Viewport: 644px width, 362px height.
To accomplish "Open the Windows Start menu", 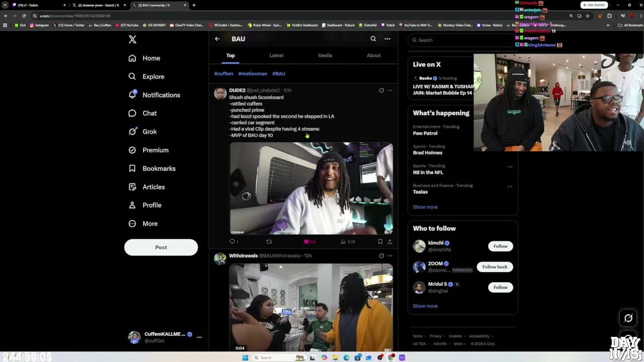I will click(245, 357).
